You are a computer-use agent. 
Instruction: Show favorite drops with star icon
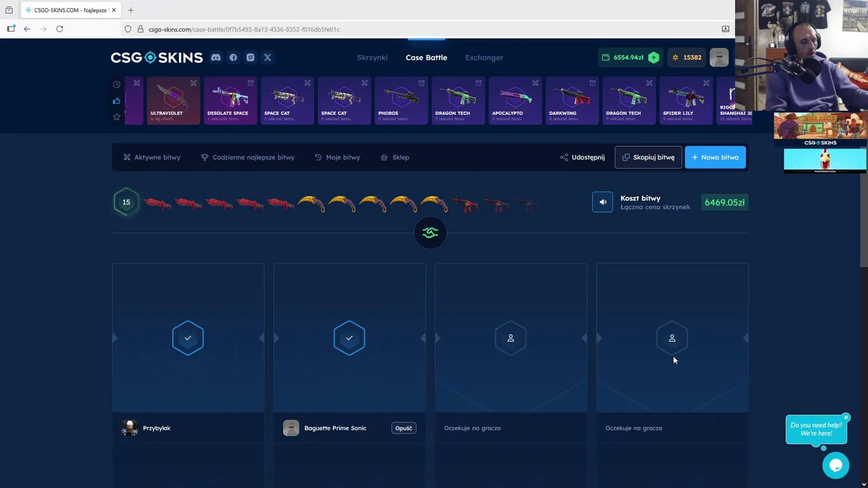[x=117, y=117]
